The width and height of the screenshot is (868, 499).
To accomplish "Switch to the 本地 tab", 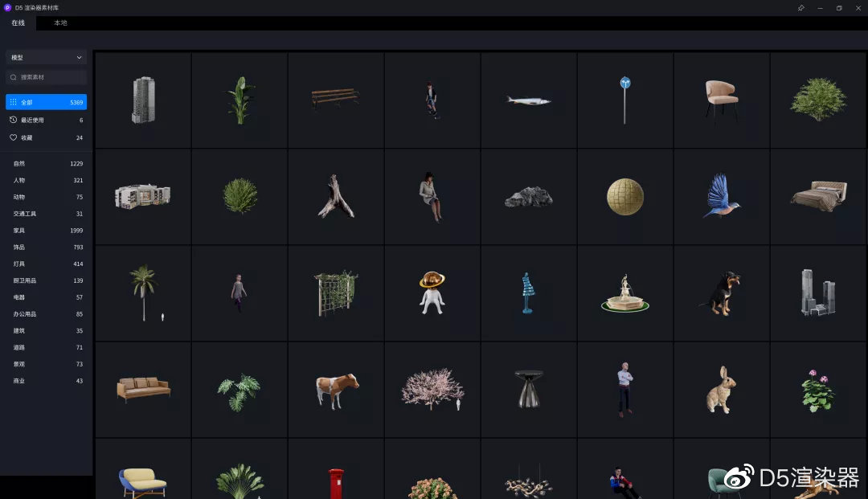I will pyautogui.click(x=60, y=22).
